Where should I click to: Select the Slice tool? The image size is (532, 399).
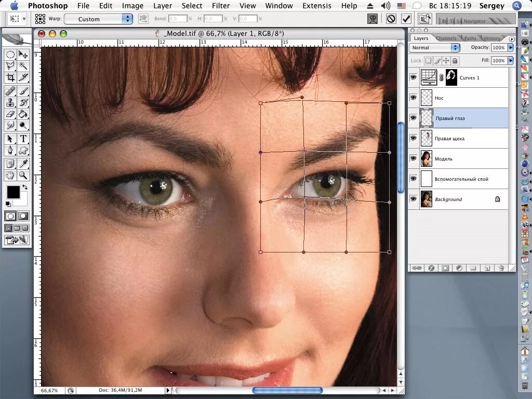pyautogui.click(x=23, y=77)
